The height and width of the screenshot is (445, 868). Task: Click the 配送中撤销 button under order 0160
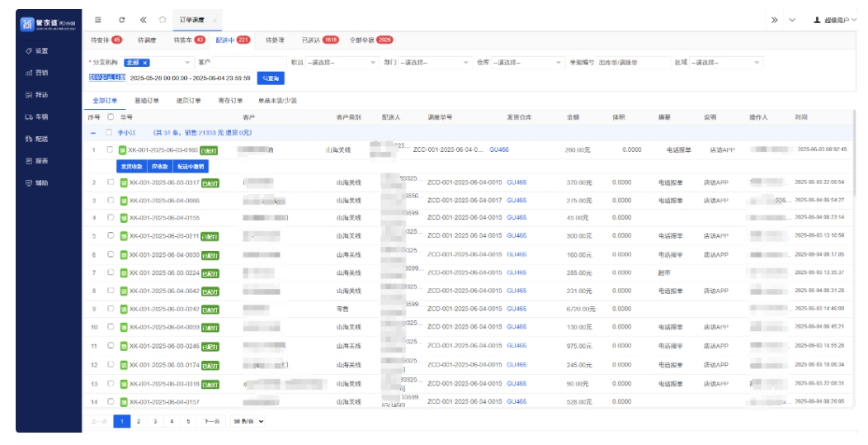191,166
